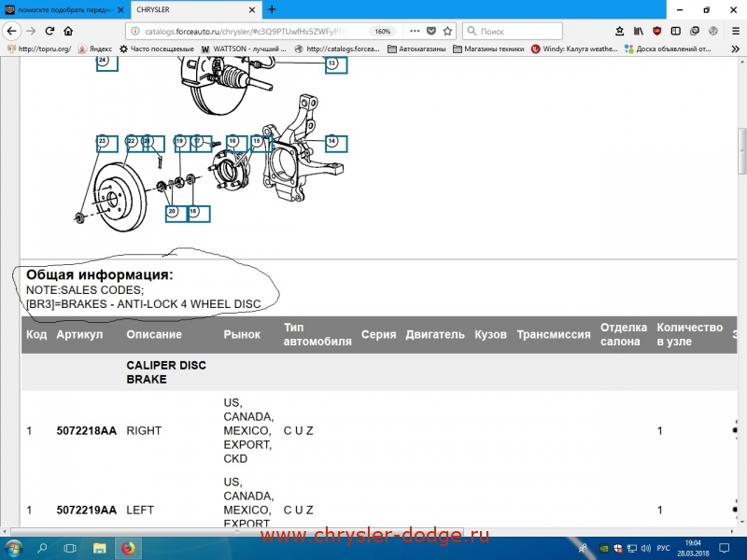Select diagram callout 19

[x=182, y=143]
